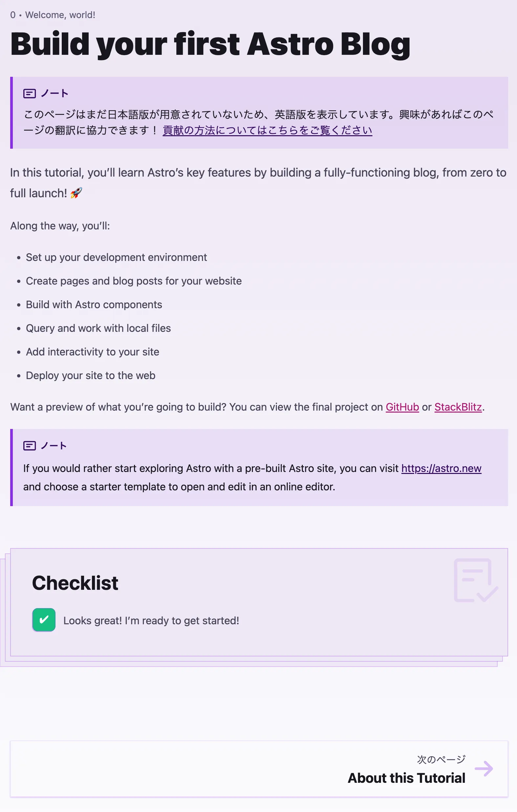Click the ノート title above the astro.new text
This screenshot has height=812, width=517.
tap(54, 446)
